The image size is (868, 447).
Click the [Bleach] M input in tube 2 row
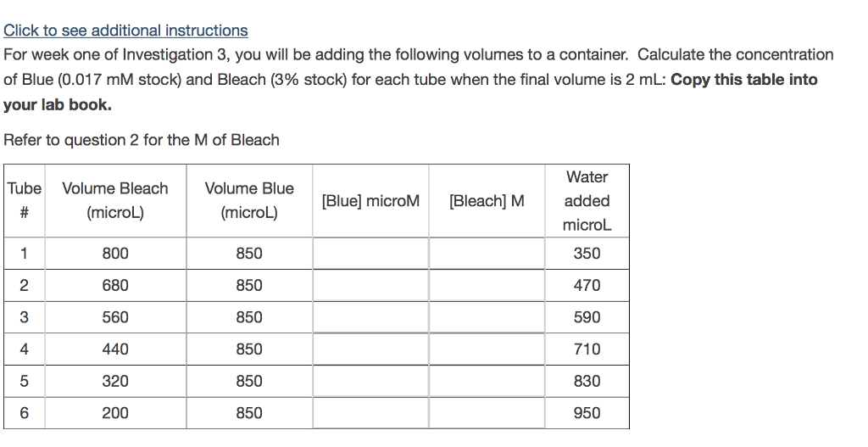[x=487, y=286]
